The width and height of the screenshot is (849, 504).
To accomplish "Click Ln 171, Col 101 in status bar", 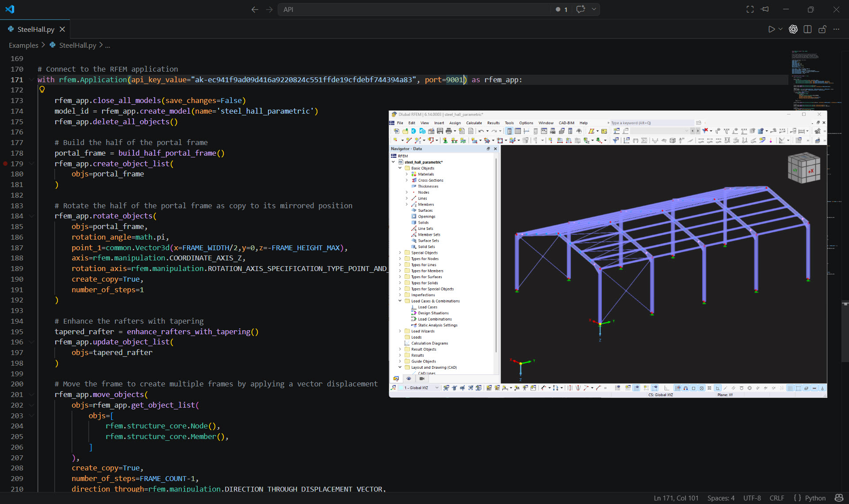I will click(x=676, y=498).
